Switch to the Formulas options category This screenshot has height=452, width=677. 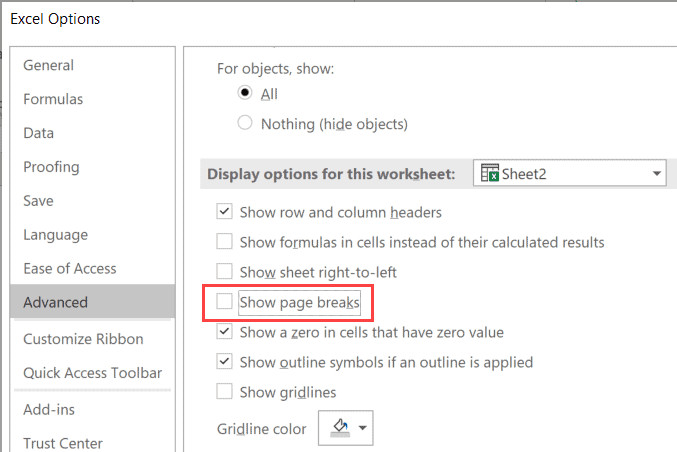53,99
